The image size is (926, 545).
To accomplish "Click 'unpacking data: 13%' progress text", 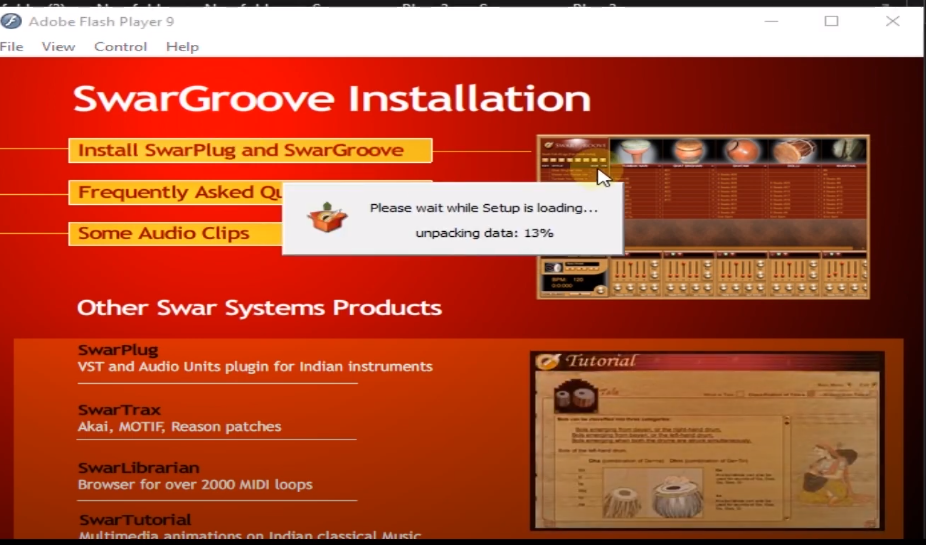I will (484, 233).
